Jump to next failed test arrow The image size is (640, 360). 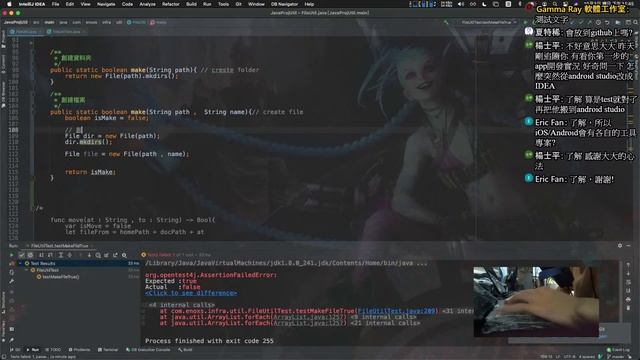(x=89, y=255)
